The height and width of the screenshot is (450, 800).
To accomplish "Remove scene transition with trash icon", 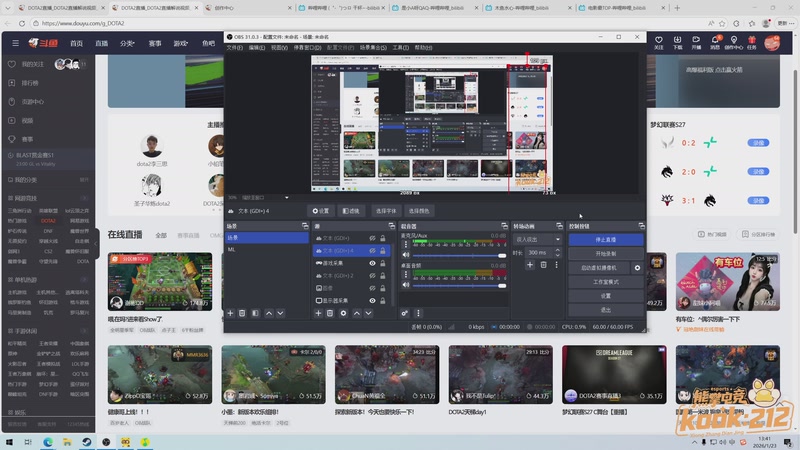I will 543,265.
